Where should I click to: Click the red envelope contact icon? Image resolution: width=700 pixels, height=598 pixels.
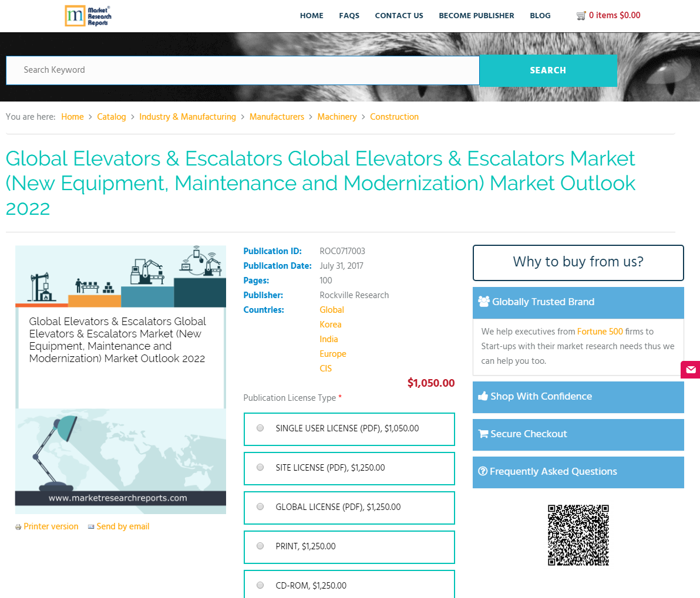pos(691,370)
